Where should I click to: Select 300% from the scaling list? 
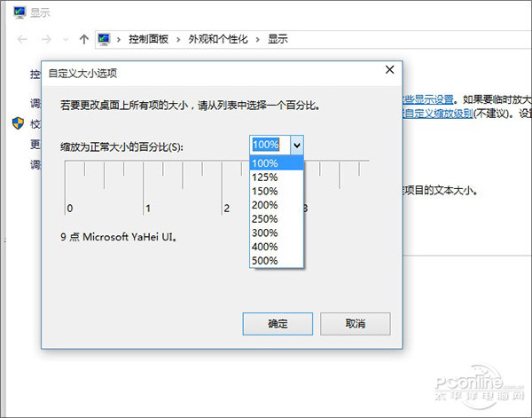265,233
